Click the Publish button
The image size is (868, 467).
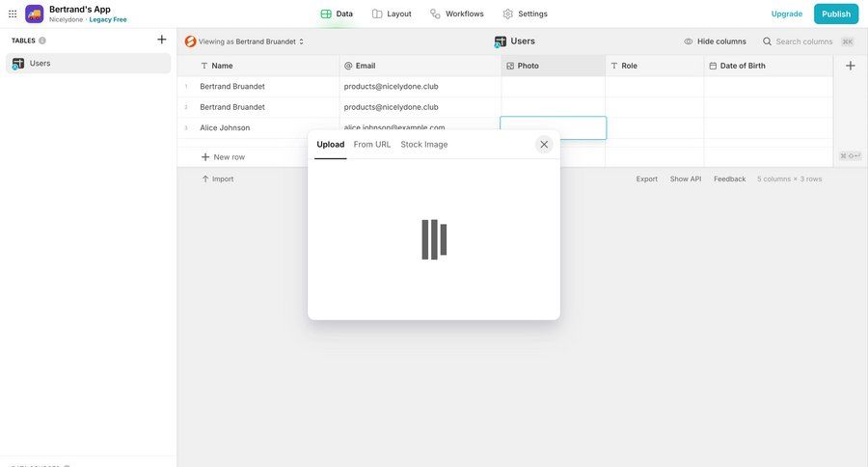pos(836,14)
